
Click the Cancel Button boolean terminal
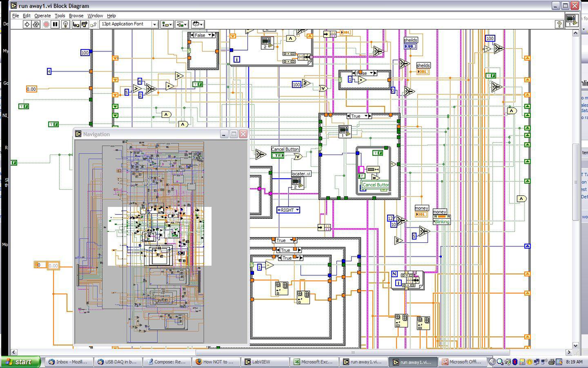point(279,156)
